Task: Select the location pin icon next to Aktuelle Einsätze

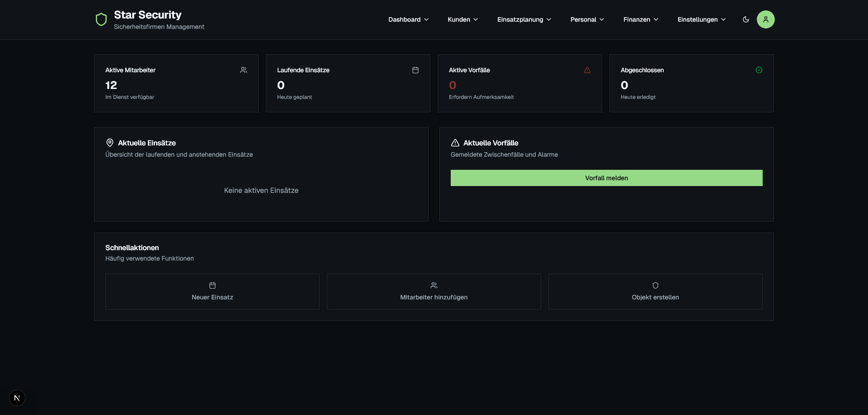Action: coord(109,143)
